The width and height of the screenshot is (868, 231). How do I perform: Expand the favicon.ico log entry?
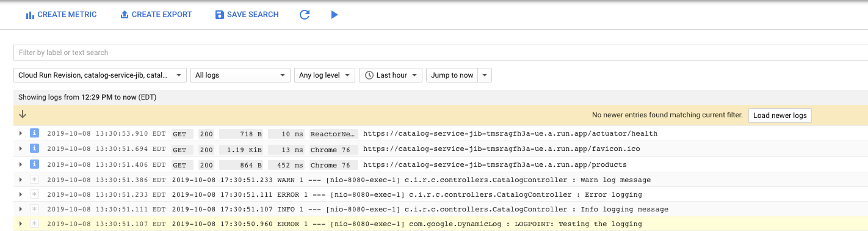(21, 148)
